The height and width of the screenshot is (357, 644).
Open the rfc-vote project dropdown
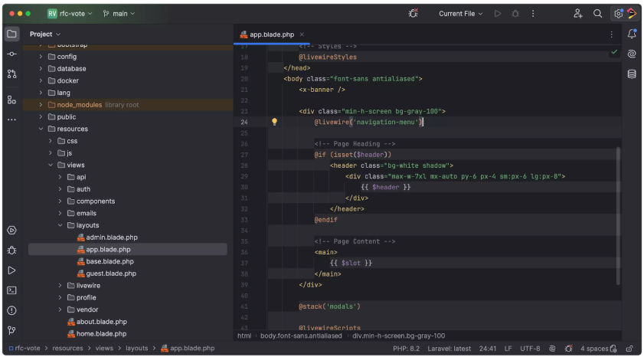[x=70, y=14]
